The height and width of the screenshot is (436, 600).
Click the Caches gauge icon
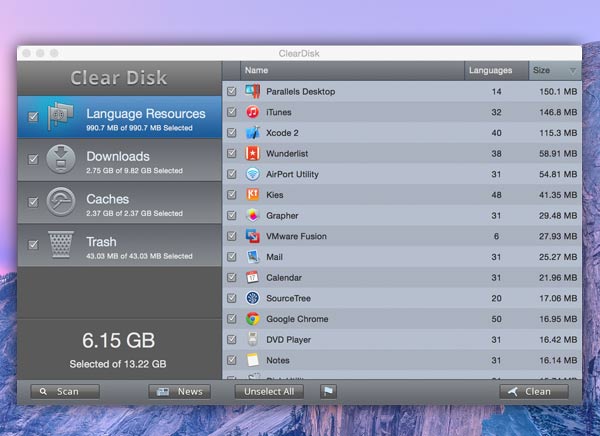point(61,202)
